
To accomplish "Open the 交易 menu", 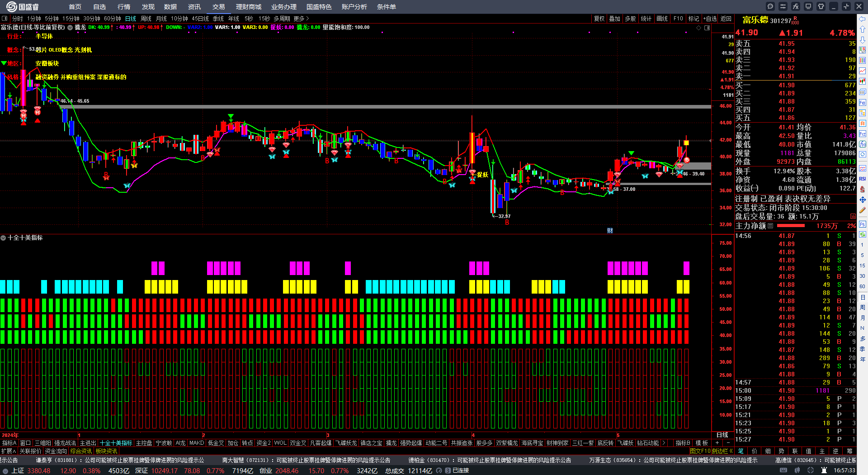I will (x=219, y=7).
